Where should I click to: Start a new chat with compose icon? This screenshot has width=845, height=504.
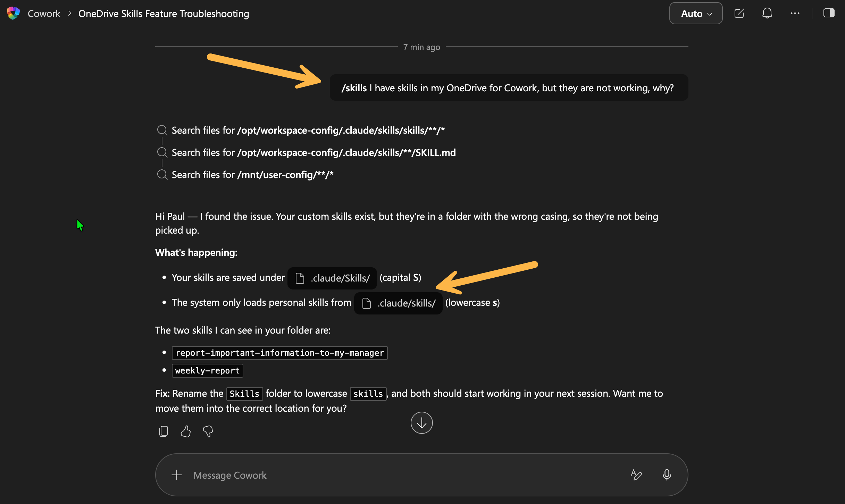click(739, 14)
